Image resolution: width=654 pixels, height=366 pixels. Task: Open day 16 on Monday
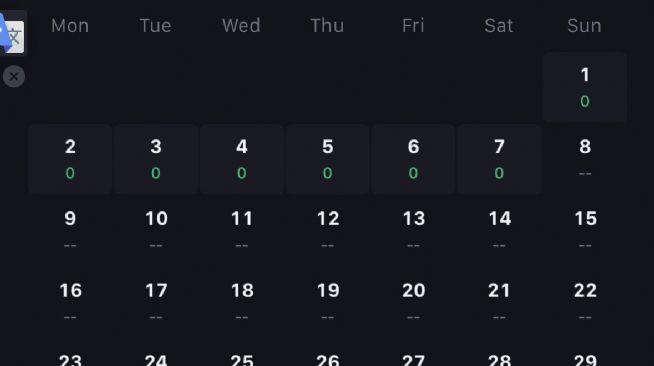(x=70, y=303)
